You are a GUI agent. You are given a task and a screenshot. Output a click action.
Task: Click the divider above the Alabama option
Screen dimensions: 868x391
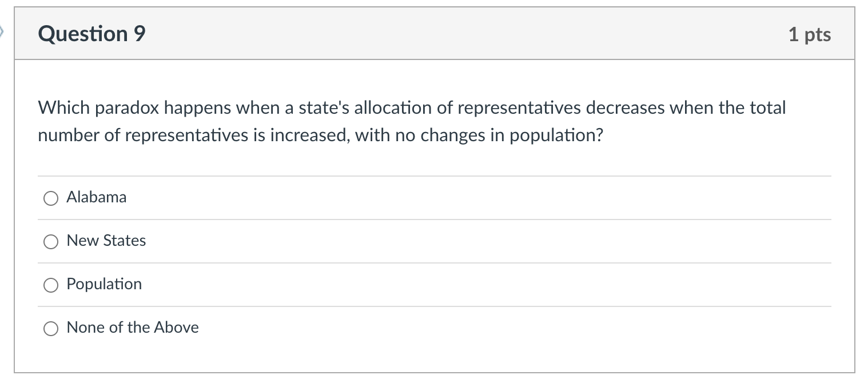click(435, 176)
